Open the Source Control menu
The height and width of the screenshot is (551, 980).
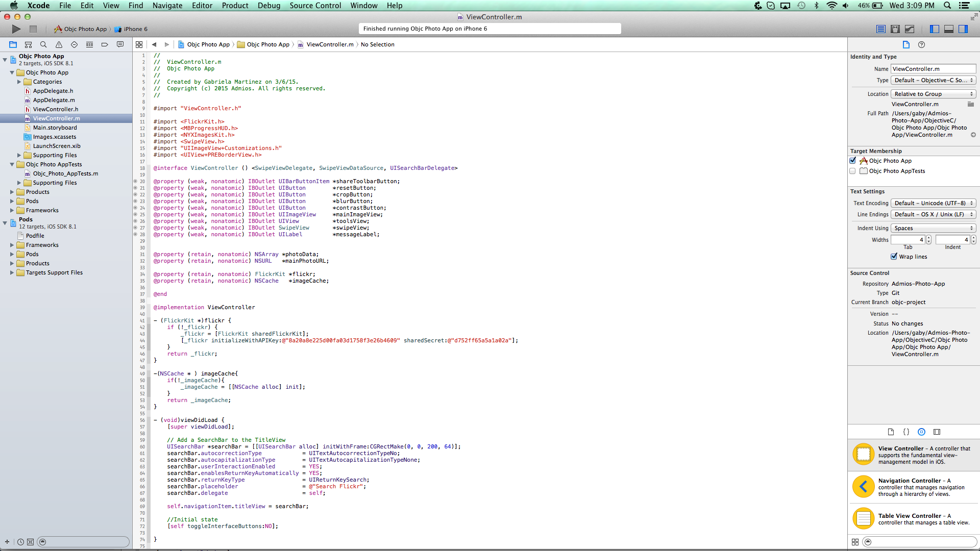315,6
